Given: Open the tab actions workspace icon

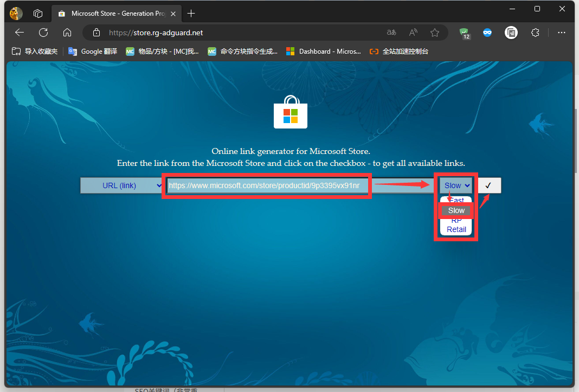Looking at the screenshot, I should coord(37,14).
